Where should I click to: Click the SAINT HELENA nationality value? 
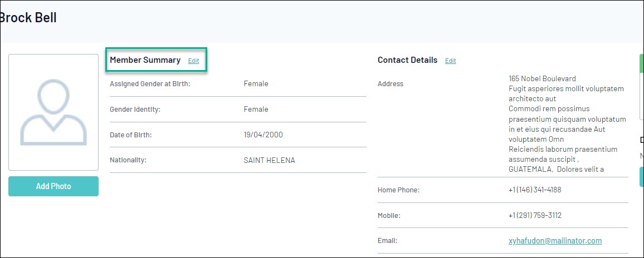(x=269, y=161)
